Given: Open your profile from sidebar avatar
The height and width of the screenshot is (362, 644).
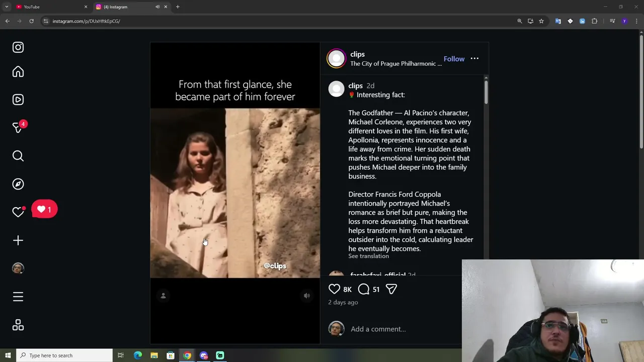Looking at the screenshot, I should click(18, 268).
